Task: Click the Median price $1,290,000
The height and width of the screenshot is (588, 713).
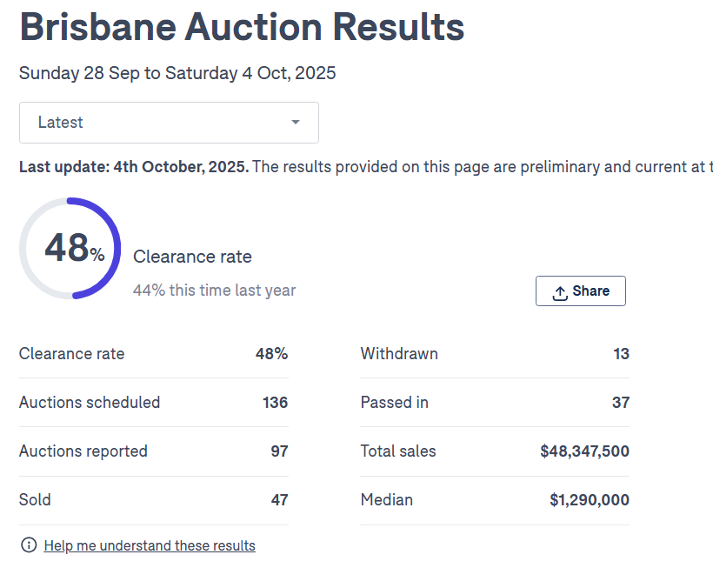Action: click(x=590, y=500)
